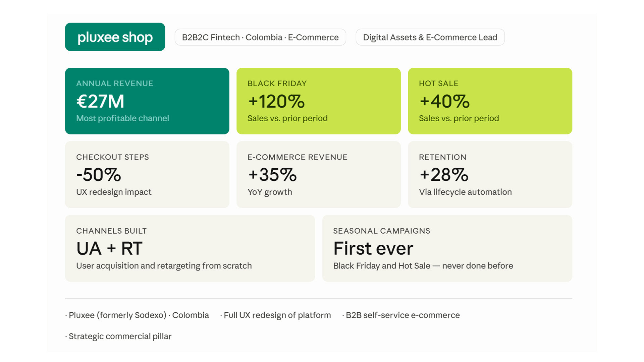This screenshot has width=644, height=362.
Task: Open the Annual Revenue €27M card
Action: pos(147,101)
